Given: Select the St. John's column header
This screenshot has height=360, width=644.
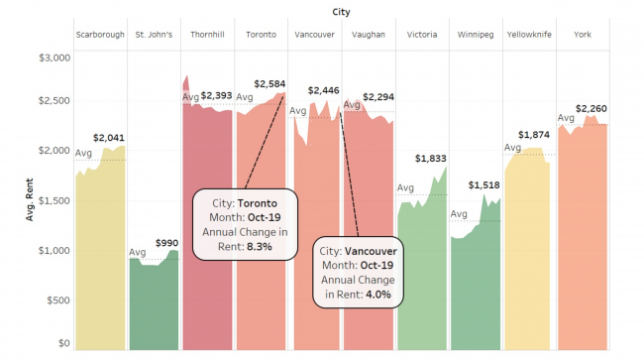Looking at the screenshot, I should click(x=154, y=35).
